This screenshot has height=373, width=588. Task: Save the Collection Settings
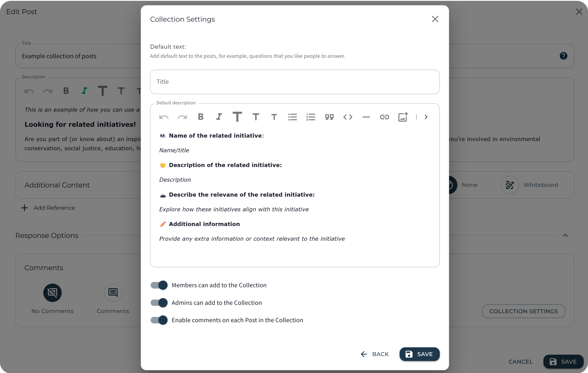click(419, 354)
